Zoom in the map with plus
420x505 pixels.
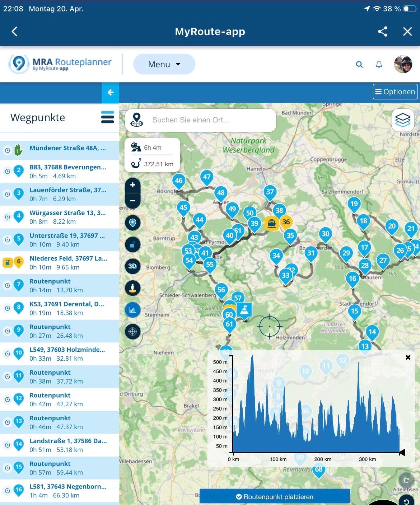[x=132, y=185]
